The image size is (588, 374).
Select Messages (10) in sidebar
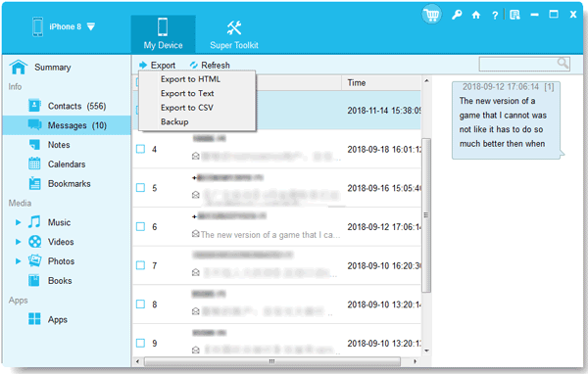pos(67,125)
